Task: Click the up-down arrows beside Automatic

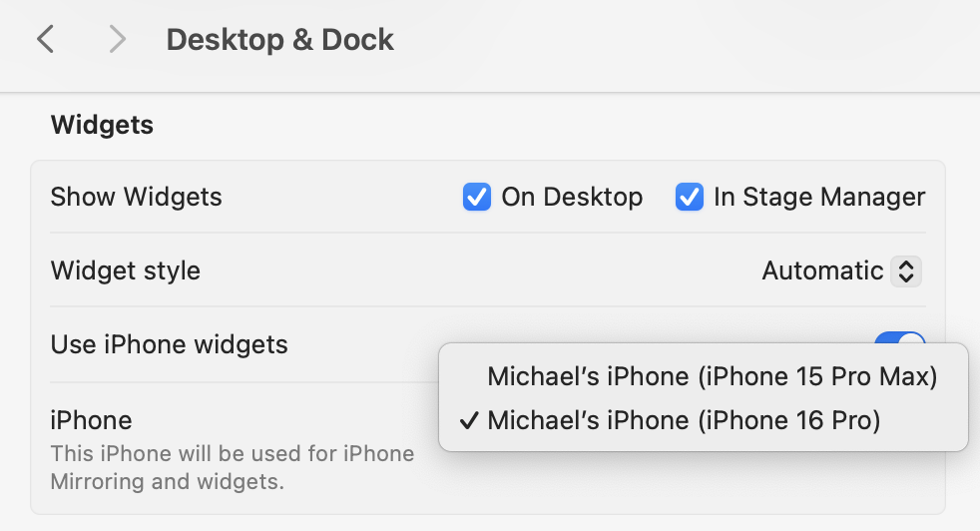Action: [x=906, y=270]
